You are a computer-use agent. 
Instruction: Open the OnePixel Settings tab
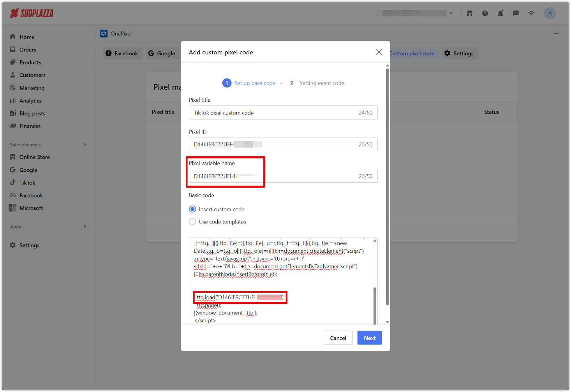pyautogui.click(x=459, y=53)
